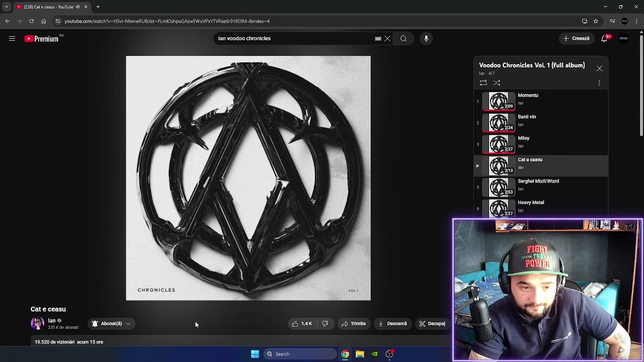Open the NVIDIA app from taskbar
The width and height of the screenshot is (644, 362).
click(374, 354)
